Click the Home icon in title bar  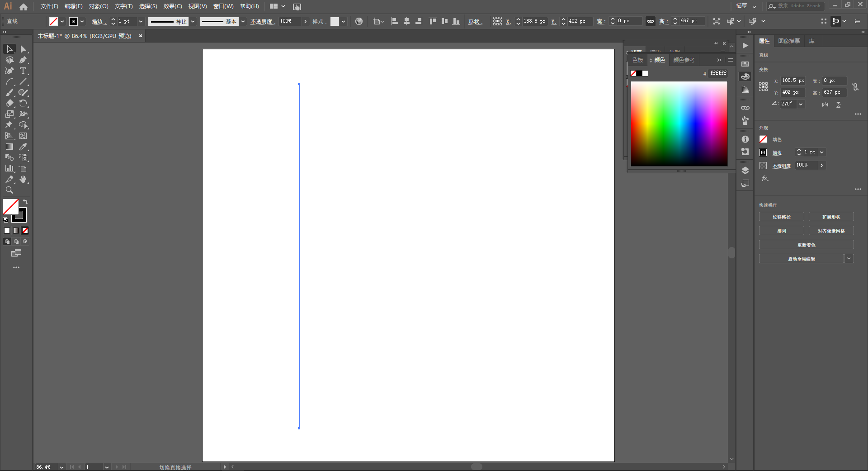(x=24, y=6)
